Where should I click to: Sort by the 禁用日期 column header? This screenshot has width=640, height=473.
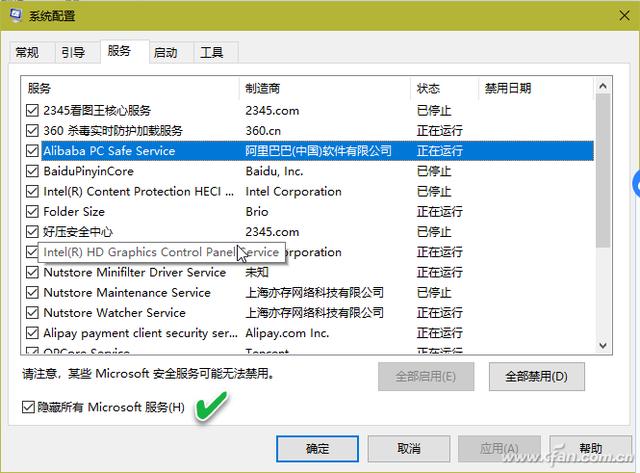coord(536,88)
